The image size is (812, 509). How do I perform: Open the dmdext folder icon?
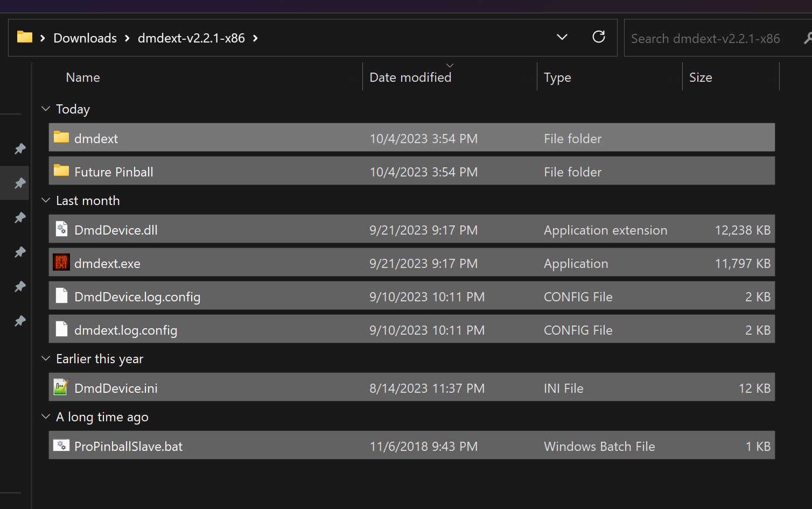pos(60,138)
